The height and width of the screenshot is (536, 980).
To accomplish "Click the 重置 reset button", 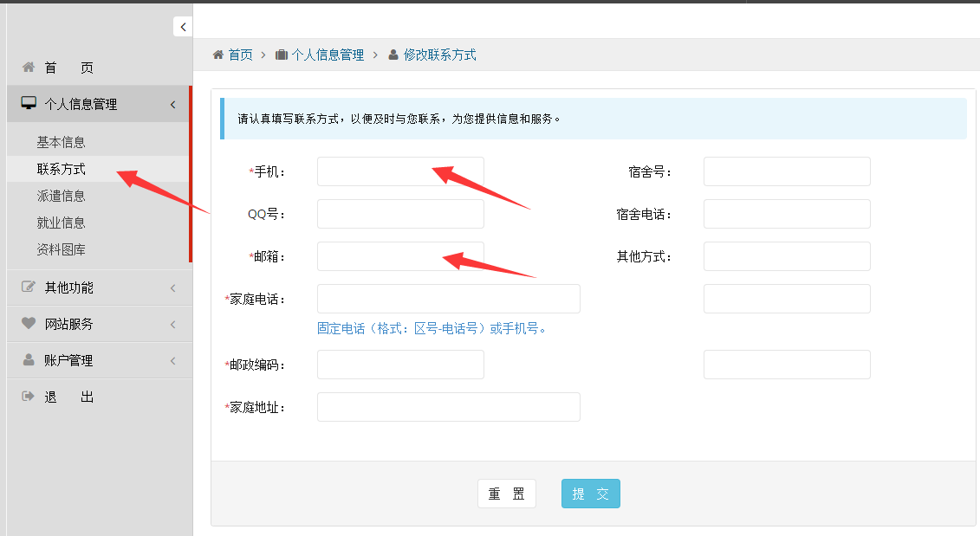I will click(x=506, y=494).
